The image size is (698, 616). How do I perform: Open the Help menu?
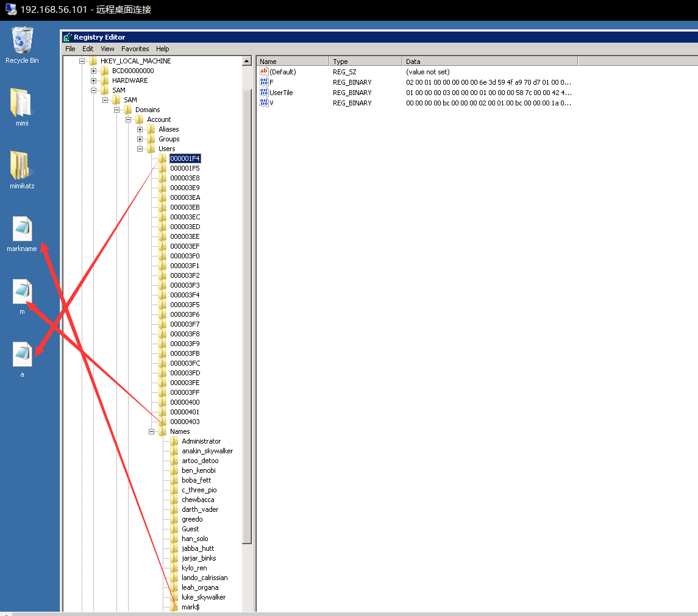point(163,49)
